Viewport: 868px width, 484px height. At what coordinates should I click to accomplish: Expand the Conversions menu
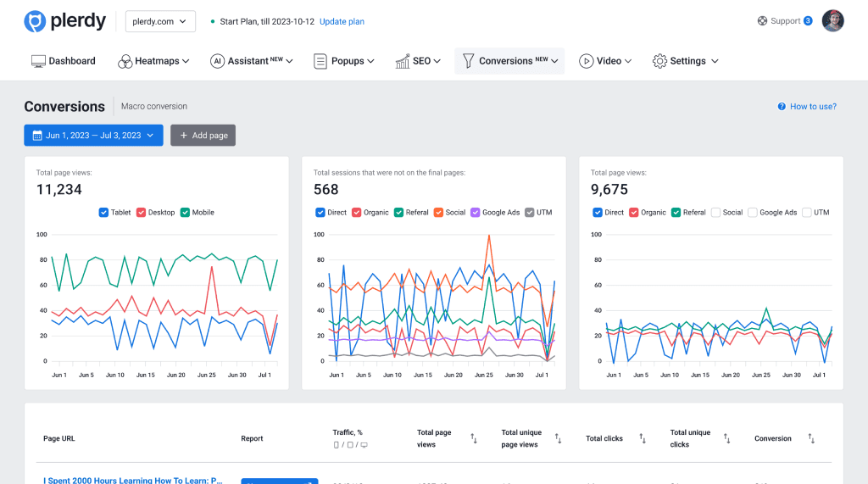click(x=509, y=61)
